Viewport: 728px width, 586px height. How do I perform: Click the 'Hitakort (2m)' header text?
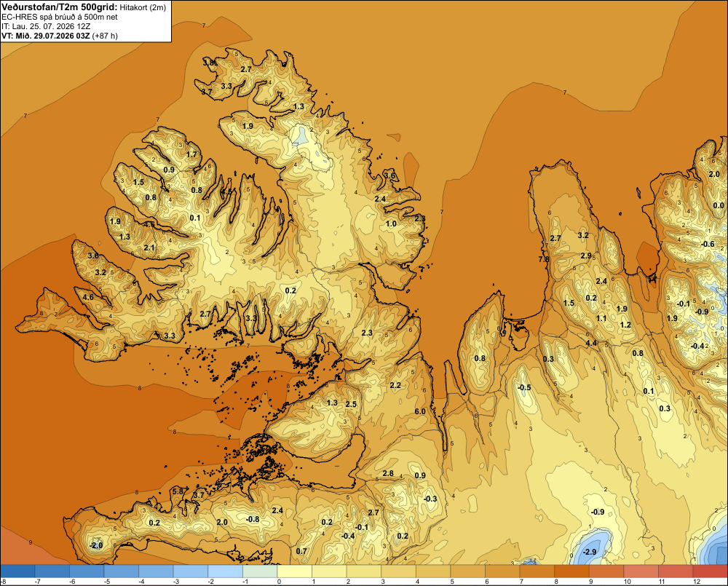(x=143, y=7)
